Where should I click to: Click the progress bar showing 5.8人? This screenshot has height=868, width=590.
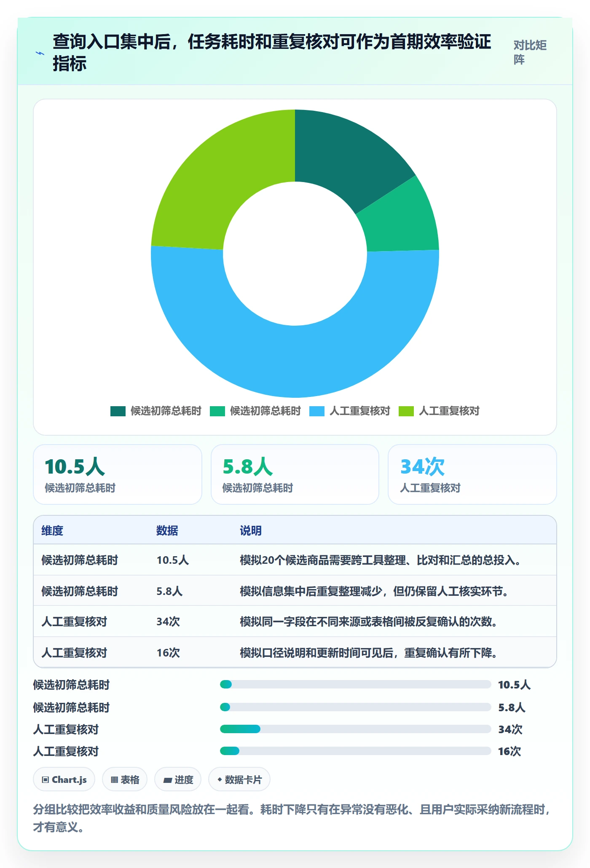click(x=356, y=707)
